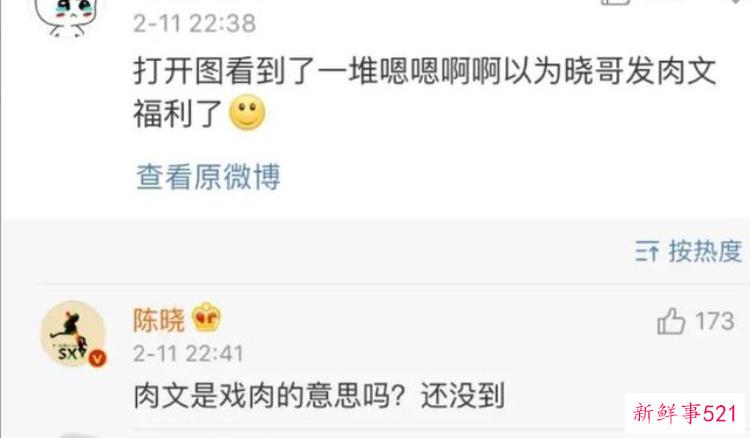Select the comment text starting 打开图看到了

coord(424,92)
